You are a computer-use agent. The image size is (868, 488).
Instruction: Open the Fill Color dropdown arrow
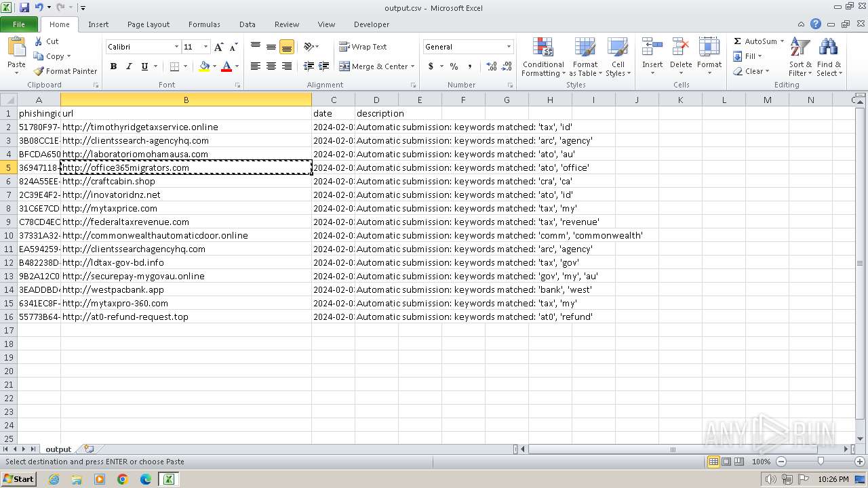[214, 66]
